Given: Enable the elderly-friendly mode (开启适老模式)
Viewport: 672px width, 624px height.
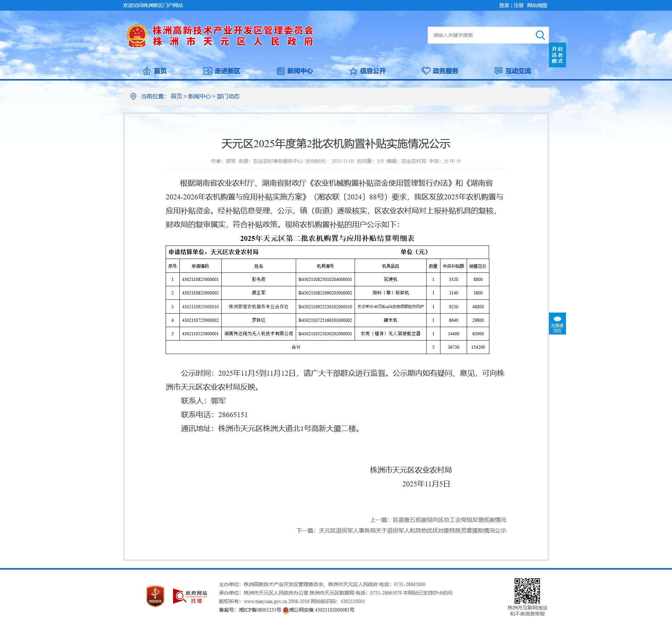Looking at the screenshot, I should pos(557,55).
